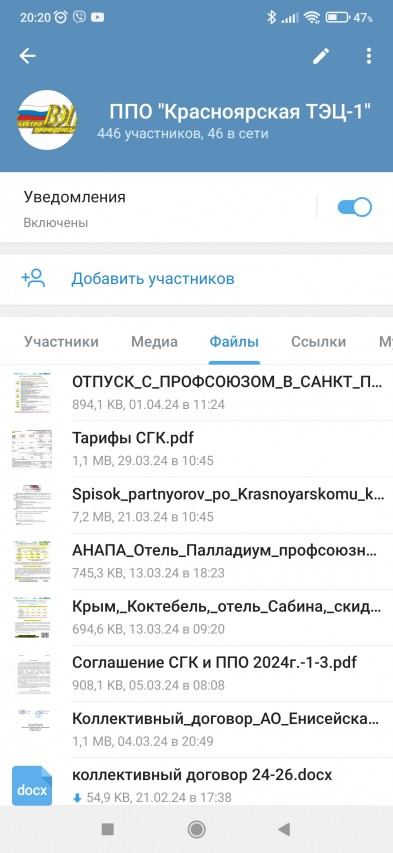Open the three-dot overflow menu
The image size is (393, 853).
coord(369,55)
